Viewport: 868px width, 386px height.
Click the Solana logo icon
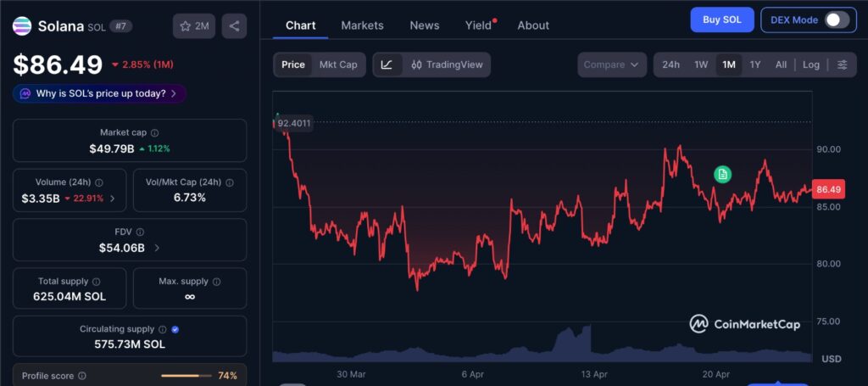point(22,26)
